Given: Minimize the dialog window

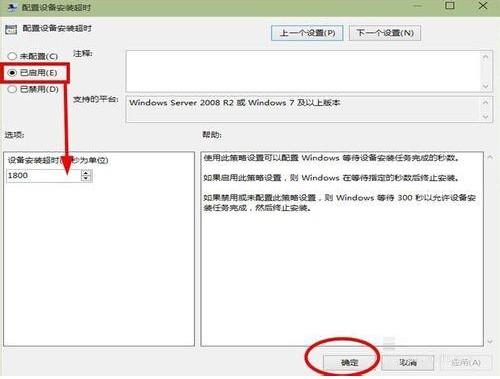Looking at the screenshot, I should pos(418,6).
